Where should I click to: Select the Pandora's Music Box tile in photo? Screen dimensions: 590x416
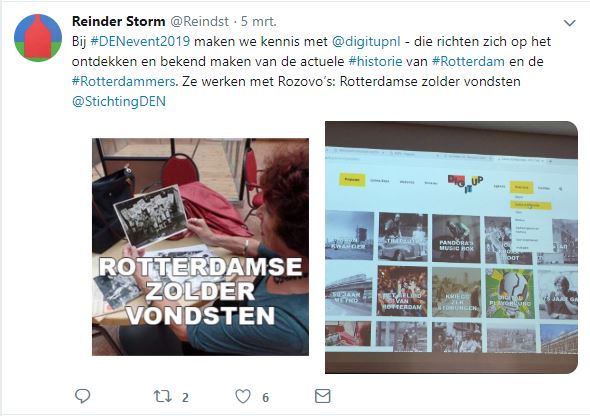point(456,238)
